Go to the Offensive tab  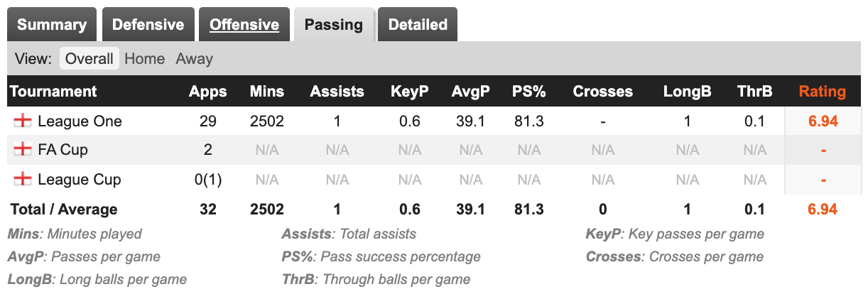(x=244, y=25)
